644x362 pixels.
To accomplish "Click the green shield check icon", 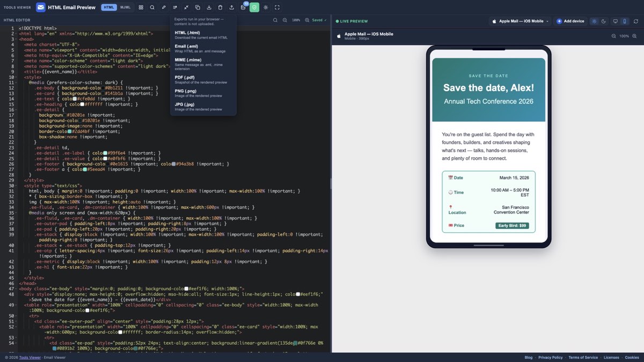I will click(x=254, y=8).
